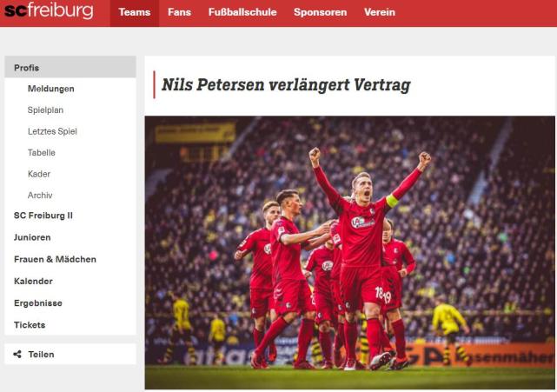Open the Kader squad page

39,174
